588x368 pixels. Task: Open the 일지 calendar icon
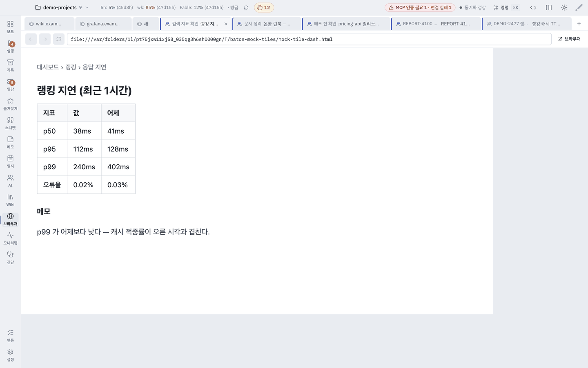(10, 162)
